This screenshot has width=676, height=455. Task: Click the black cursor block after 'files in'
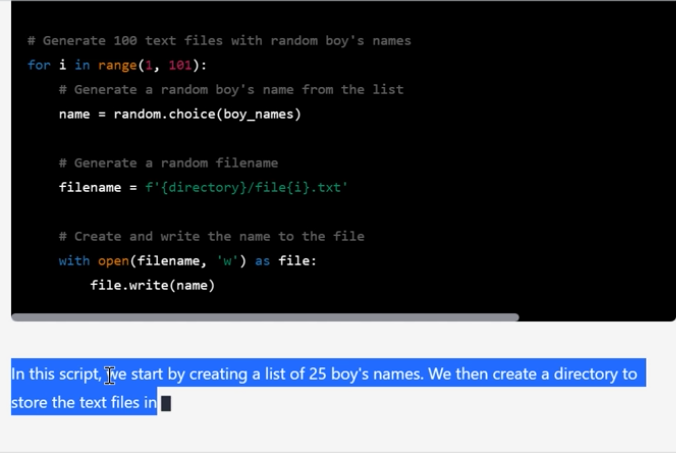pyautogui.click(x=166, y=403)
